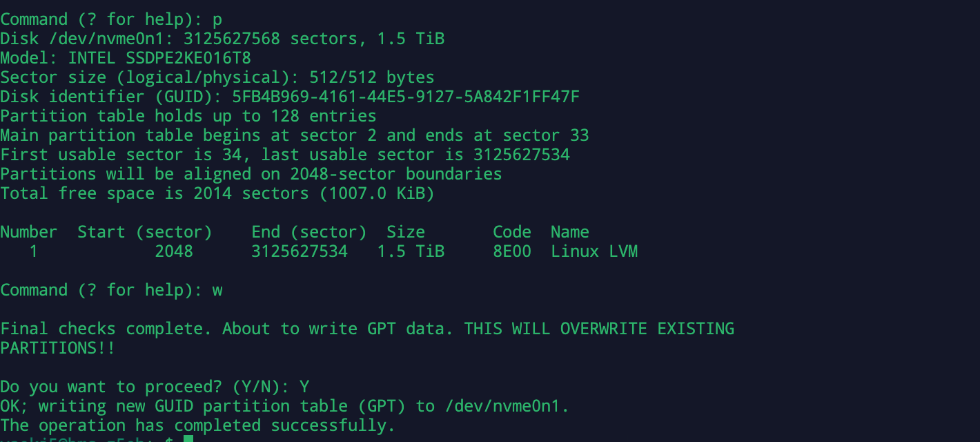Click partition number 1 in table row

pos(34,251)
